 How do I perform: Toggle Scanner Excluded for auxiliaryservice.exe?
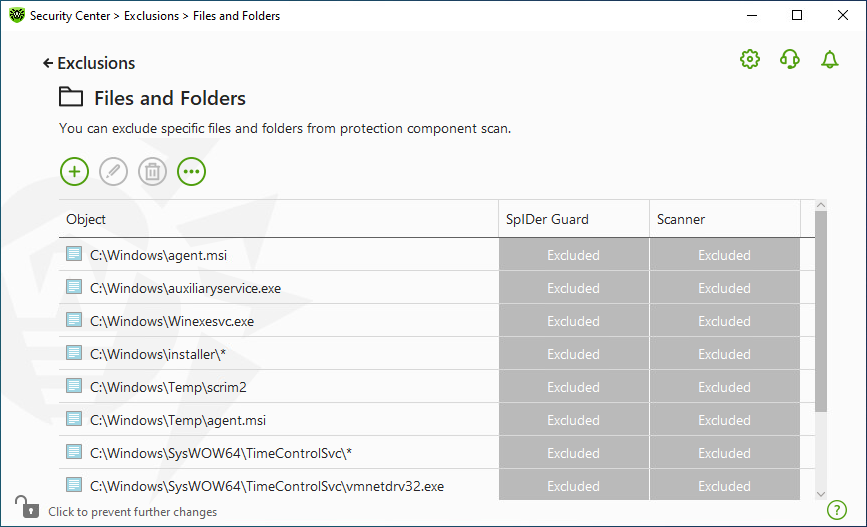[725, 288]
